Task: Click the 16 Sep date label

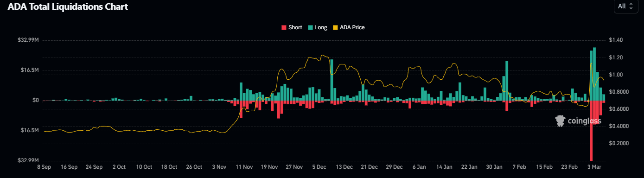Action: tap(69, 166)
